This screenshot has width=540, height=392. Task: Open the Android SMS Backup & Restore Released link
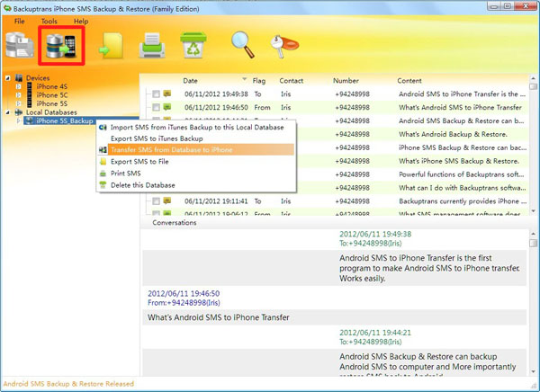coord(68,384)
